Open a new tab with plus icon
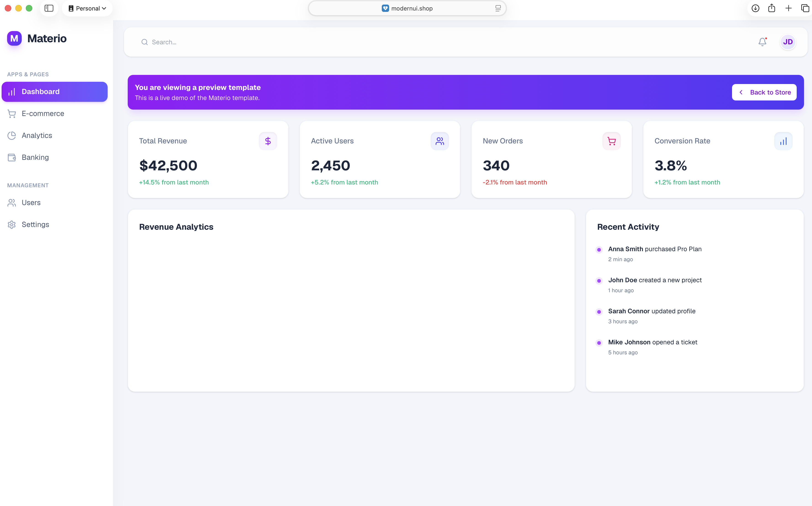The width and height of the screenshot is (812, 506). pyautogui.click(x=788, y=8)
